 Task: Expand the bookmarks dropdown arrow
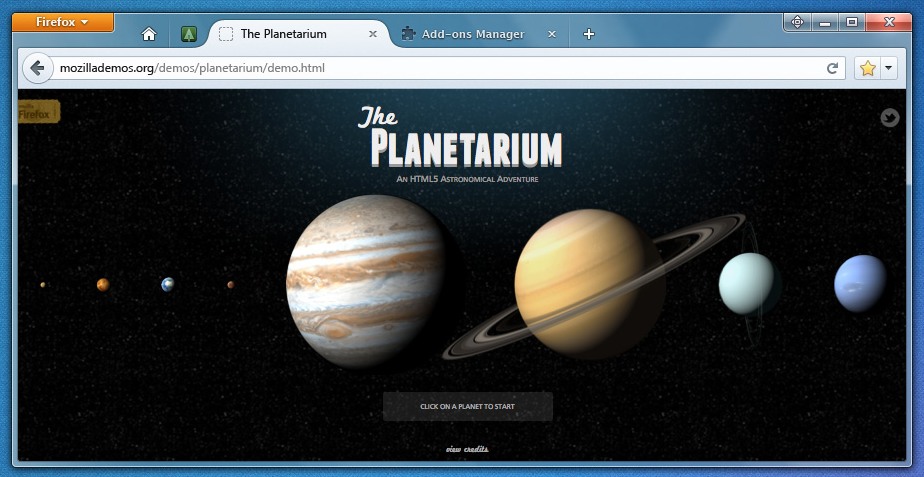[888, 68]
